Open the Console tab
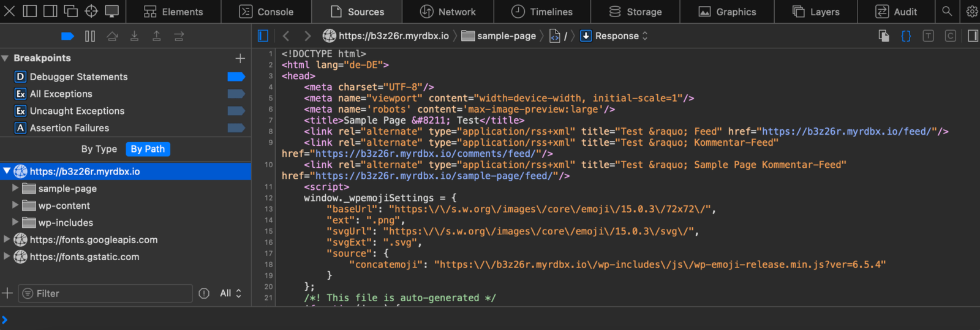980x330 pixels. (x=266, y=12)
